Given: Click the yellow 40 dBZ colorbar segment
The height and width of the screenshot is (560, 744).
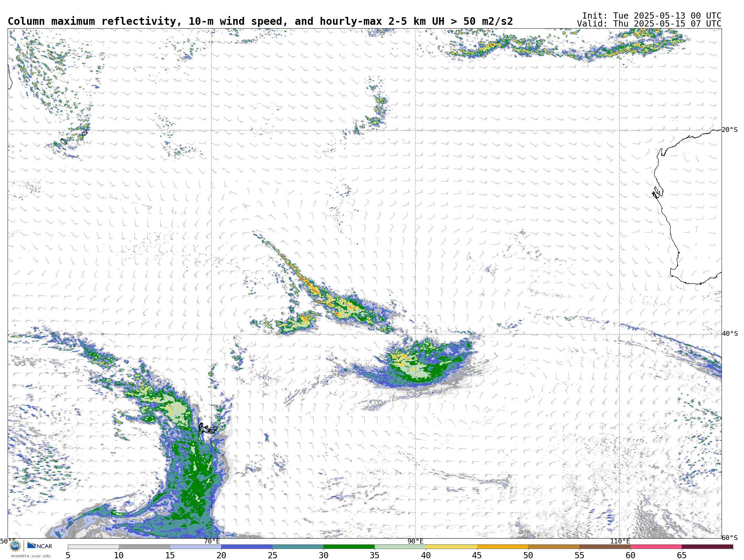Looking at the screenshot, I should point(451,547).
